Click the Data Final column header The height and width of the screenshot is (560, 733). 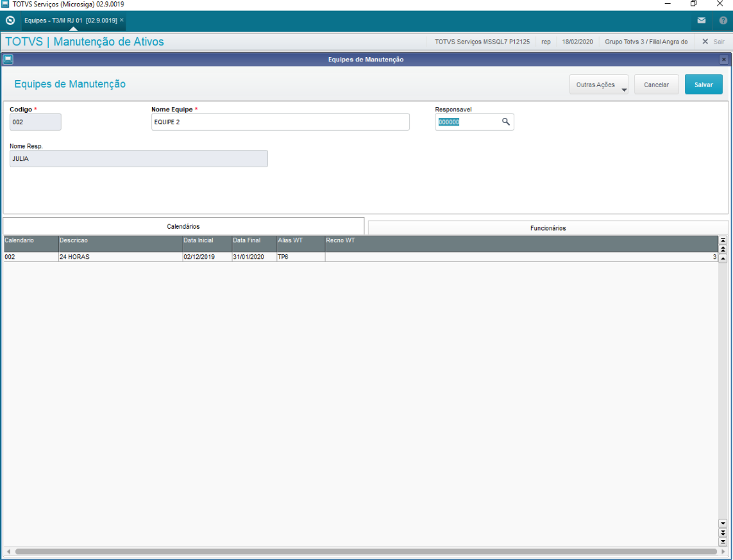[x=255, y=243]
